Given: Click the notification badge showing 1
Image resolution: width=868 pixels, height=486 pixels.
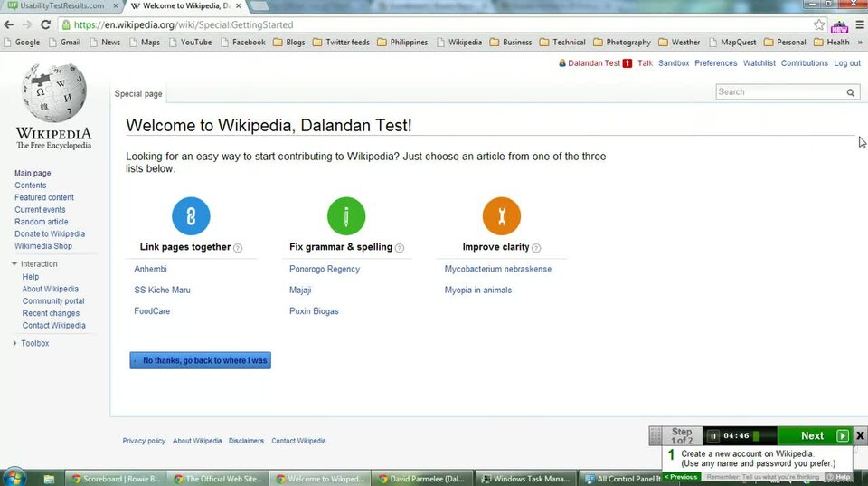Looking at the screenshot, I should point(627,63).
